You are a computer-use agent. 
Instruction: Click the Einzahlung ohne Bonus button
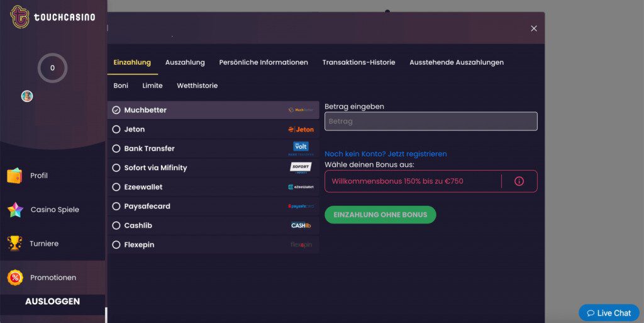tap(380, 215)
